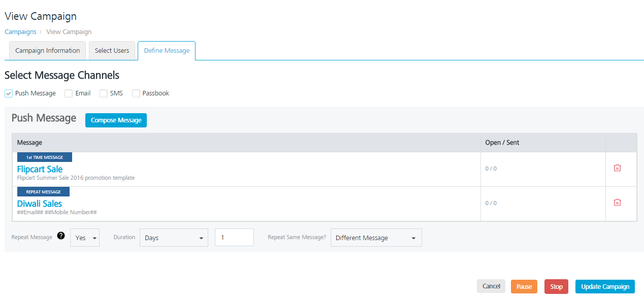The image size is (644, 299).
Task: Expand the Duration Days dropdown
Action: (174, 238)
